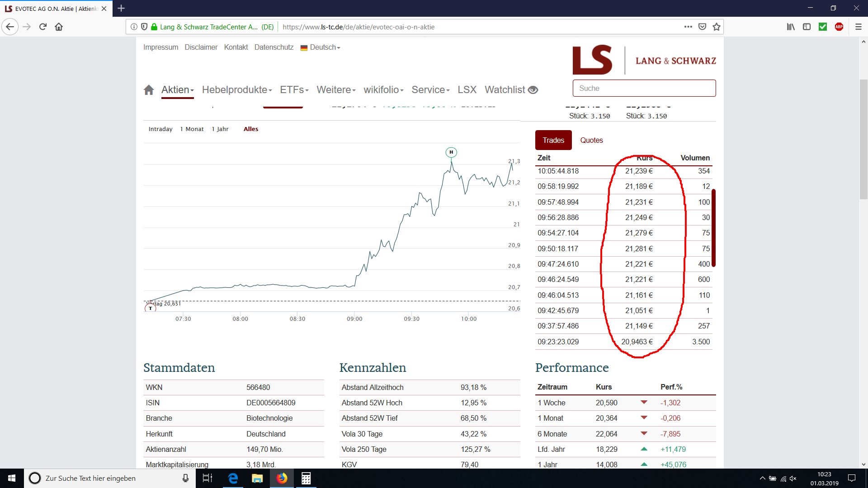
Task: Open Firefox library icon in toolbar
Action: (x=791, y=27)
